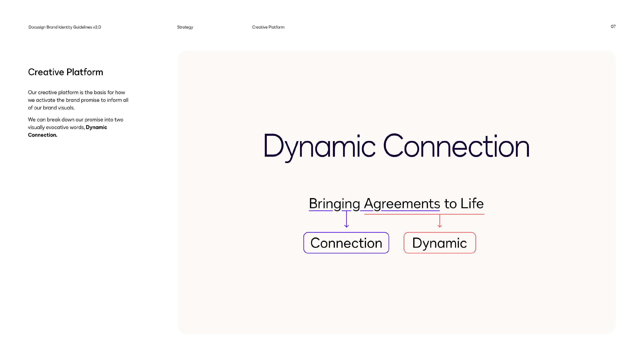644x362 pixels.
Task: Click the purple underline under Bringing
Action: coord(321,211)
